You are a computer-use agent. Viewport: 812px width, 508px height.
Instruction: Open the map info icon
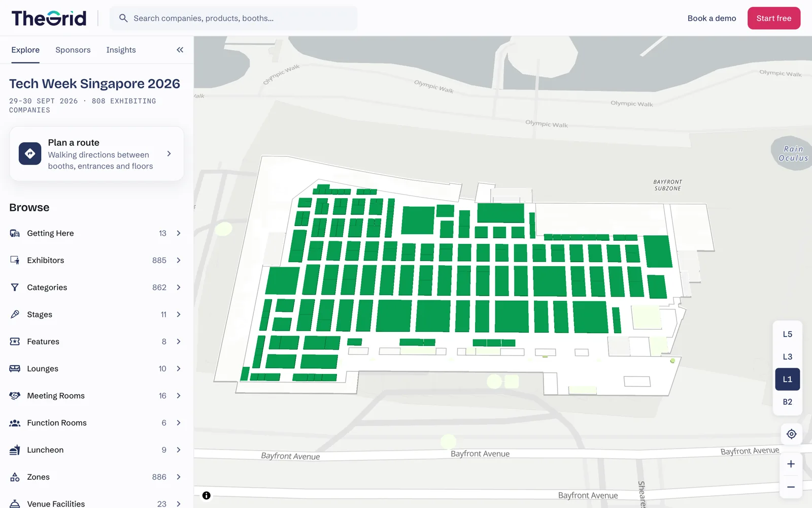click(207, 495)
